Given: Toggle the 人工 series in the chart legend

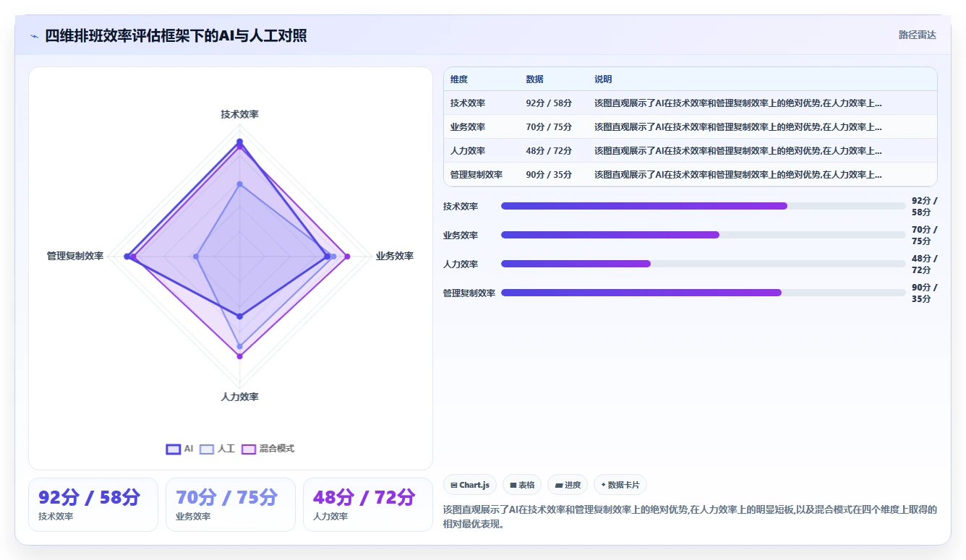Looking at the screenshot, I should coord(218,449).
